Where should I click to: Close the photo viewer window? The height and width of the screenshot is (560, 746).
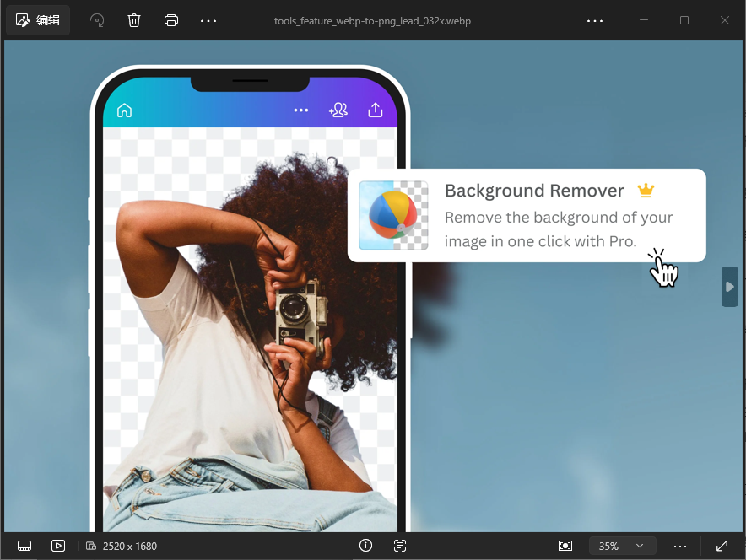pos(725,20)
